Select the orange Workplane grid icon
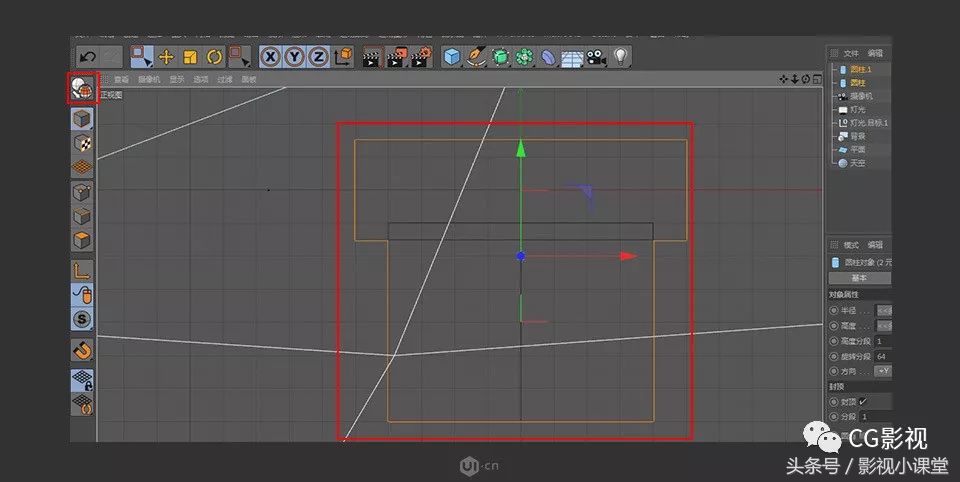The image size is (960, 482). point(82,167)
